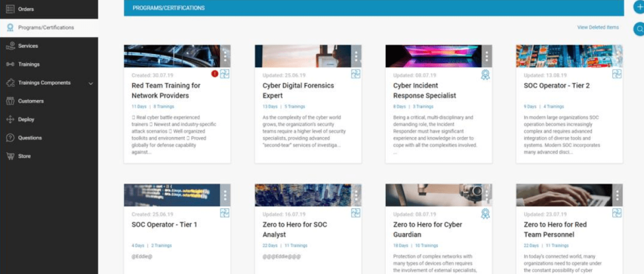
Task: Click puzzle icon on Red Team Training card
Action: pyautogui.click(x=225, y=74)
